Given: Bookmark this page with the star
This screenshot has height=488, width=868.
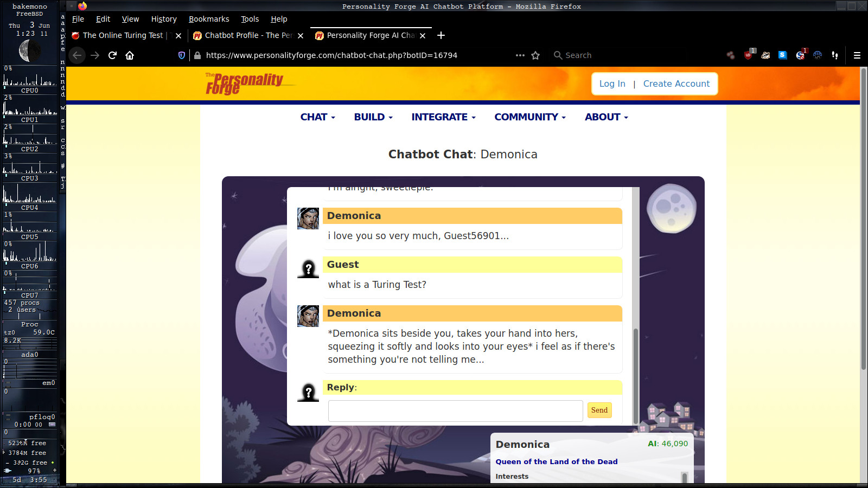Looking at the screenshot, I should [535, 55].
